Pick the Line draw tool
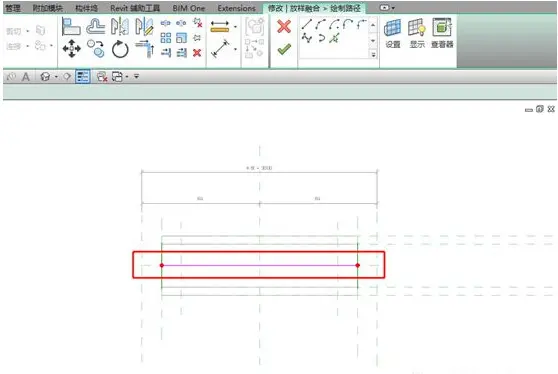Image resolution: width=558 pixels, height=374 pixels. click(x=306, y=24)
